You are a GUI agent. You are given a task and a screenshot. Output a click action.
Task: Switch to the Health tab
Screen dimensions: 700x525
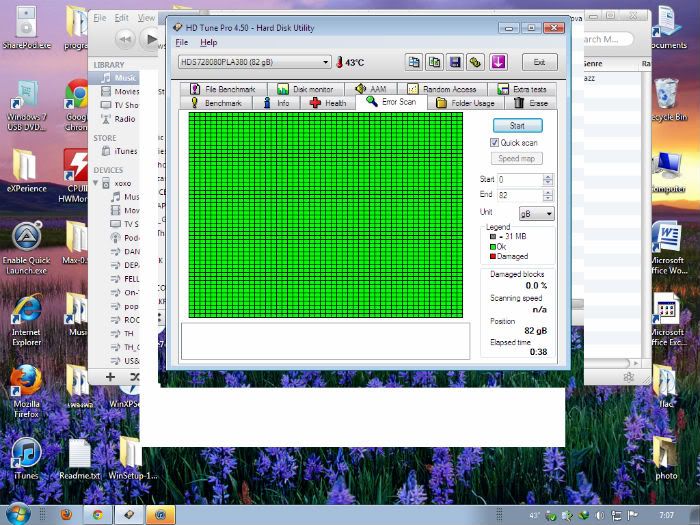[328, 103]
